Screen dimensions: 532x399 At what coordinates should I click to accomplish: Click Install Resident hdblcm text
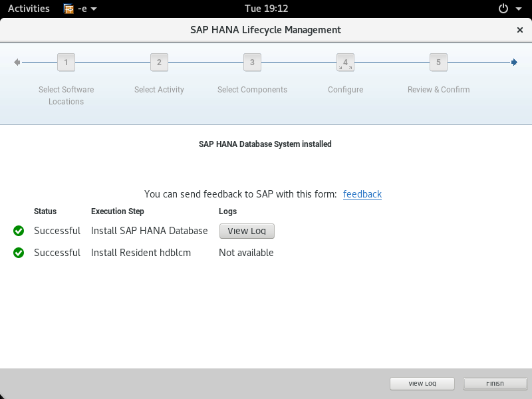click(141, 253)
